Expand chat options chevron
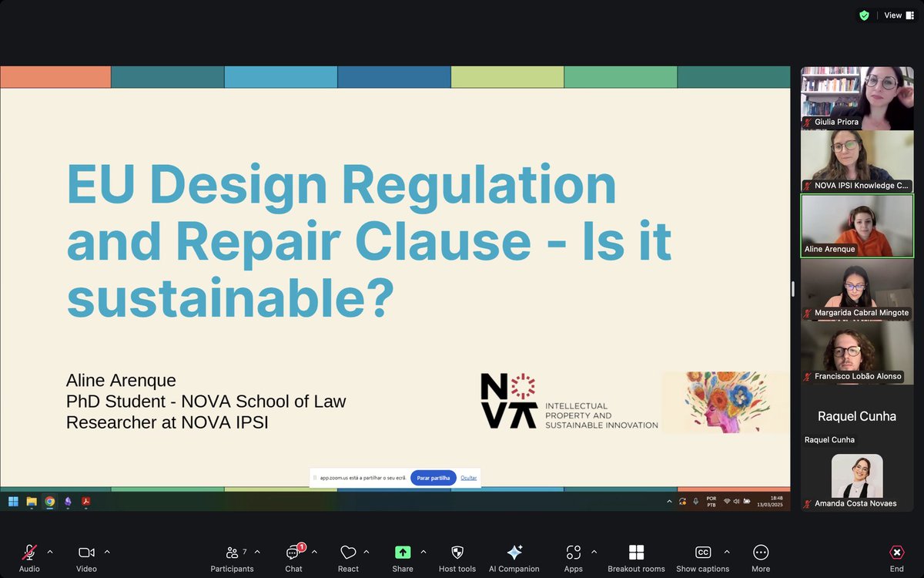The height and width of the screenshot is (578, 924). (x=314, y=552)
